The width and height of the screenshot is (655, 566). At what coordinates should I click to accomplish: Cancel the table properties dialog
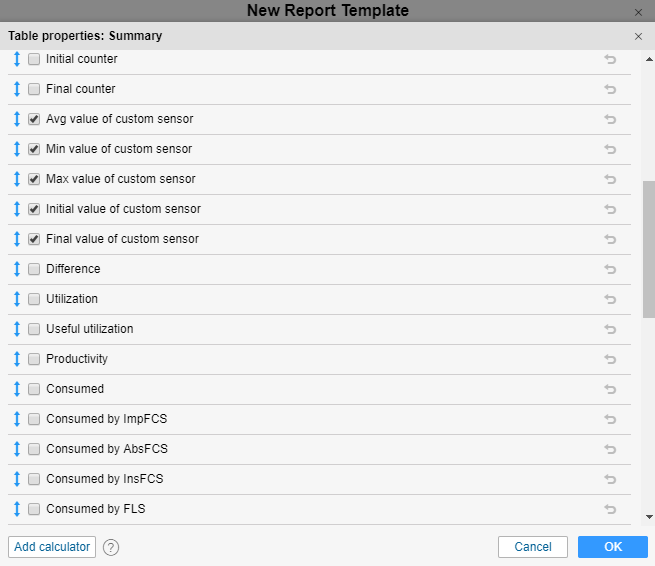(x=532, y=547)
